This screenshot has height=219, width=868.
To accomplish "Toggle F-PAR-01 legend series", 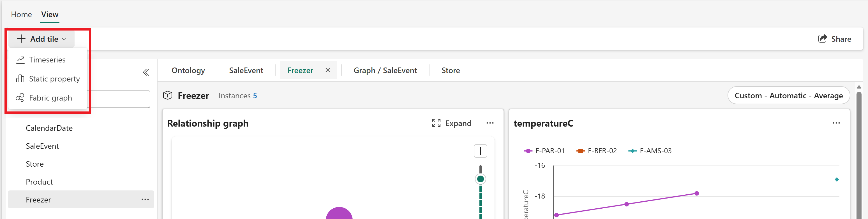I will pos(544,151).
